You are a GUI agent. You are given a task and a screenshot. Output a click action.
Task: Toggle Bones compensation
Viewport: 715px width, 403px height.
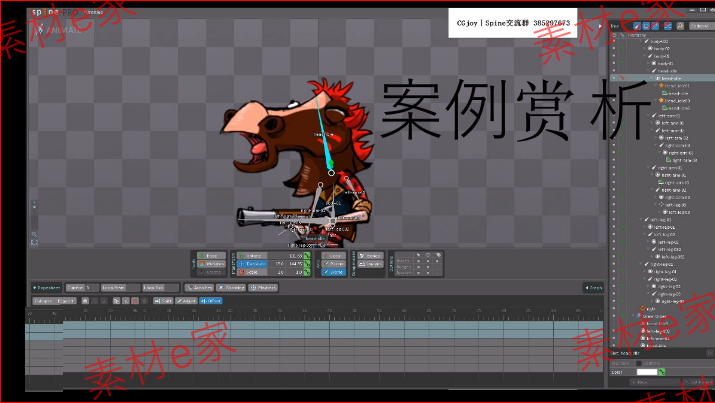(370, 255)
